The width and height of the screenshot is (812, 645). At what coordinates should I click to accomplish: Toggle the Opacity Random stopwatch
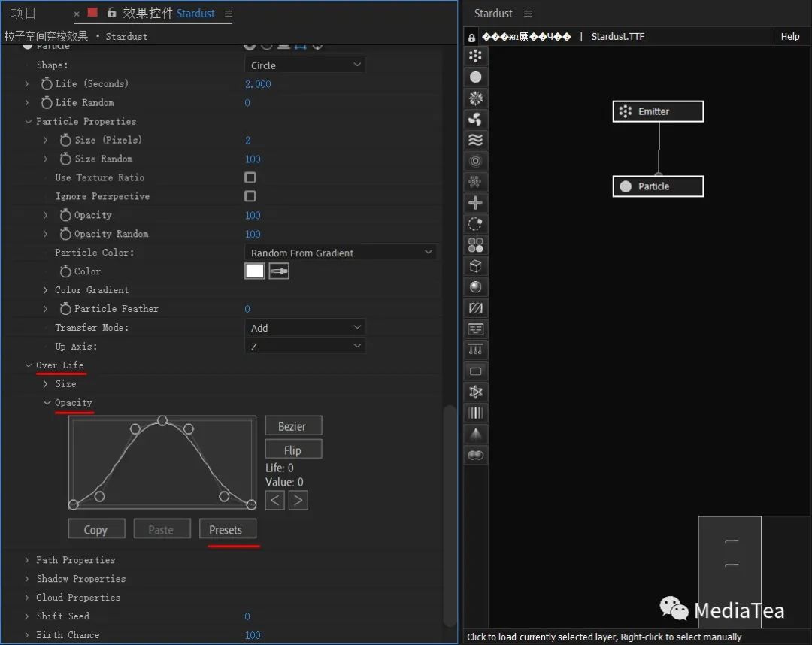coord(65,234)
